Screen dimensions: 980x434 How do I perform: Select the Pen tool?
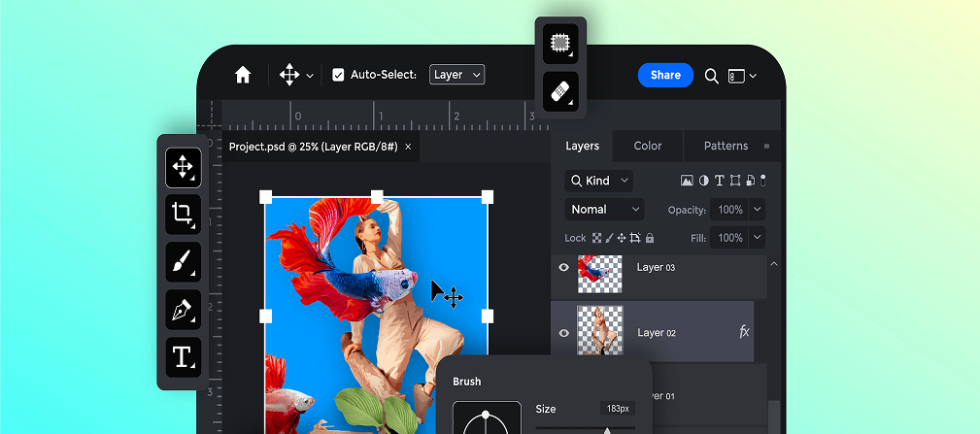[183, 309]
